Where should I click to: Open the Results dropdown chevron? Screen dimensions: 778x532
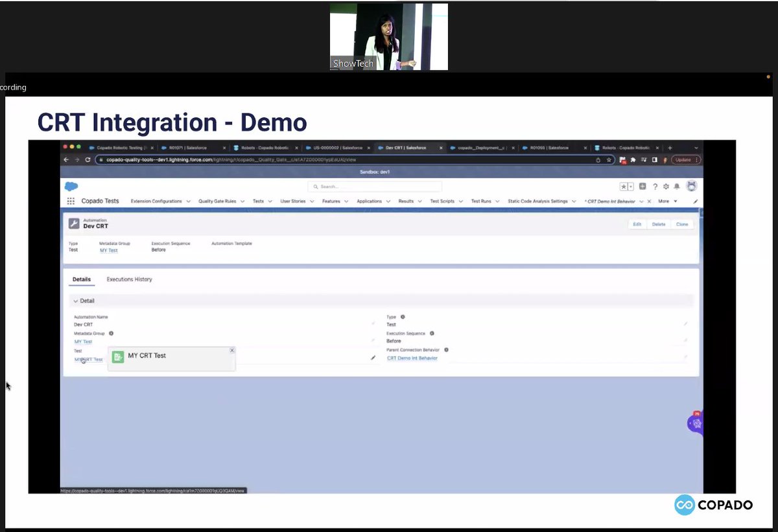420,202
